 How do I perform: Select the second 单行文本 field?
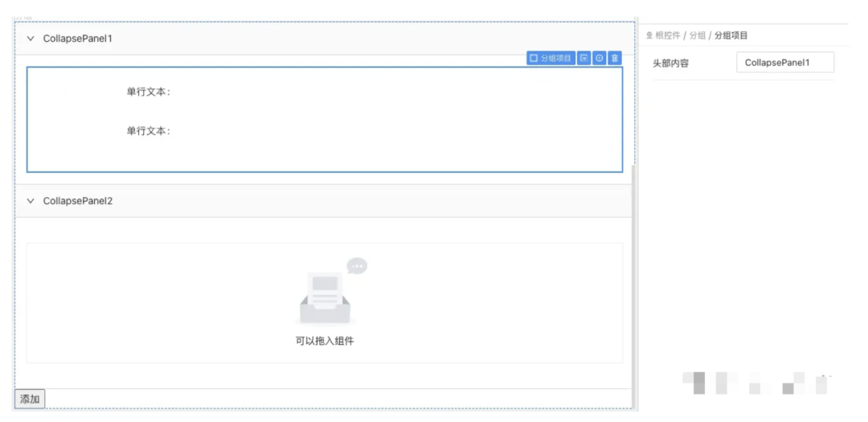pyautogui.click(x=149, y=131)
